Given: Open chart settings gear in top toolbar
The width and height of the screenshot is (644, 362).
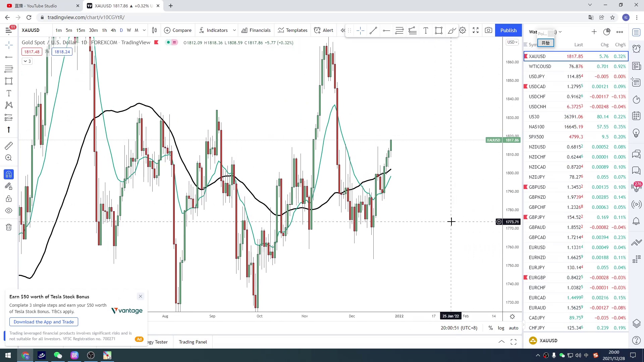Looking at the screenshot, I should pos(463,30).
